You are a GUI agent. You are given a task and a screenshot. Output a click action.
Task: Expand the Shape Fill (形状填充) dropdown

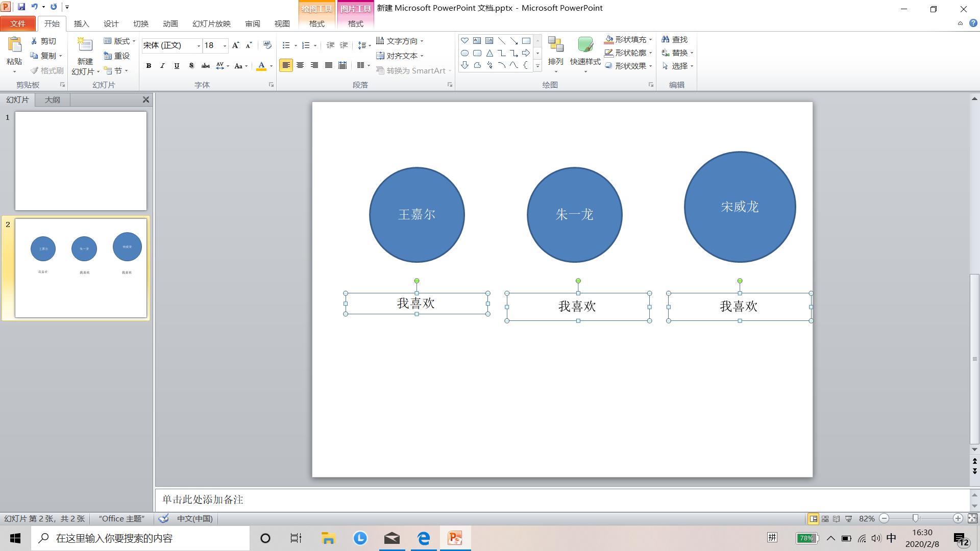(650, 39)
